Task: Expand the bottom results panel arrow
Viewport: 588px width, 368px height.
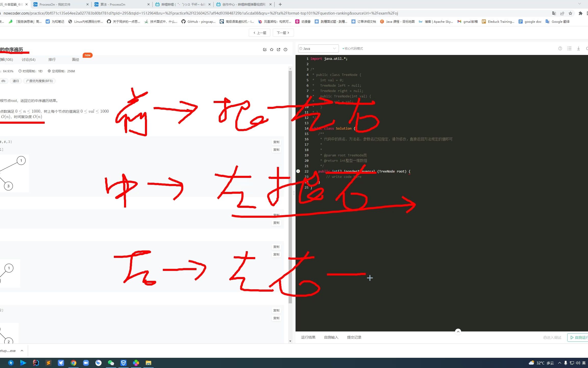Action: coord(458,331)
